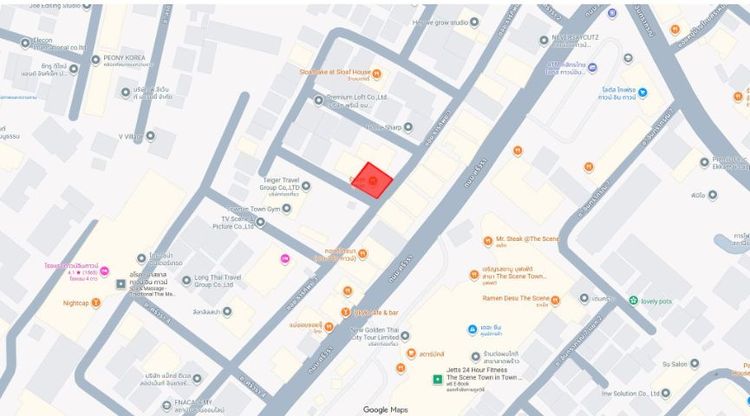The image size is (750, 416).
Task: Open the Ime Solution Co., Ltd pin
Action: [665, 393]
